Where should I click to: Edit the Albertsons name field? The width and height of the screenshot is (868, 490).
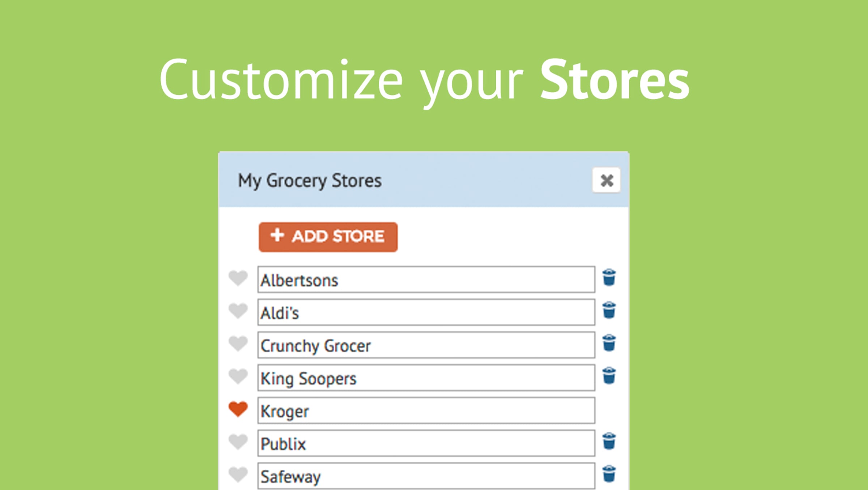(426, 280)
